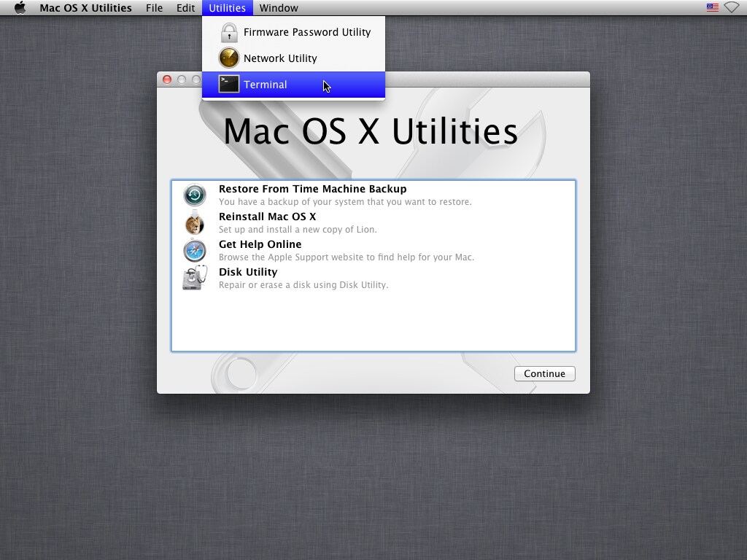Open the File menu
This screenshot has width=747, height=560.
pos(154,7)
